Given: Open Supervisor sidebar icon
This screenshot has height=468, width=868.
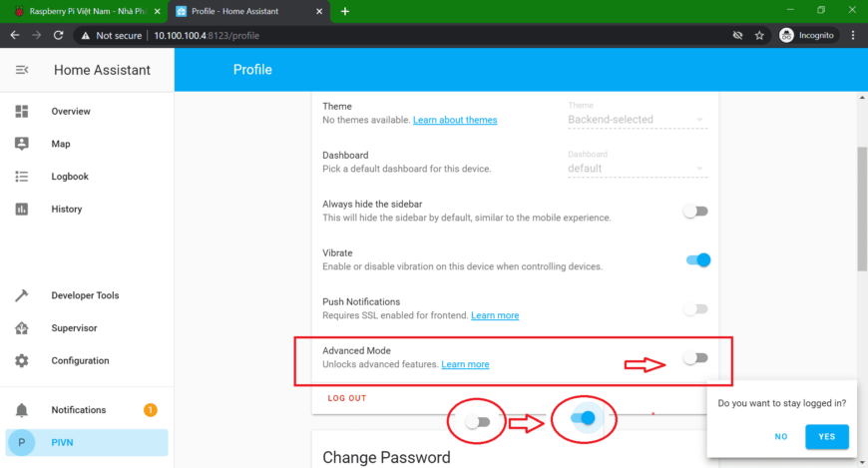Looking at the screenshot, I should click(22, 328).
